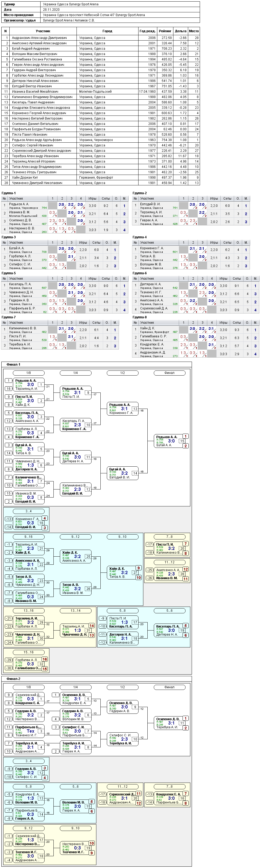Viewport: 262px width, 868px height.
Task: Click the Финал round label in Финал-2 bracket
Action: (x=169, y=687)
